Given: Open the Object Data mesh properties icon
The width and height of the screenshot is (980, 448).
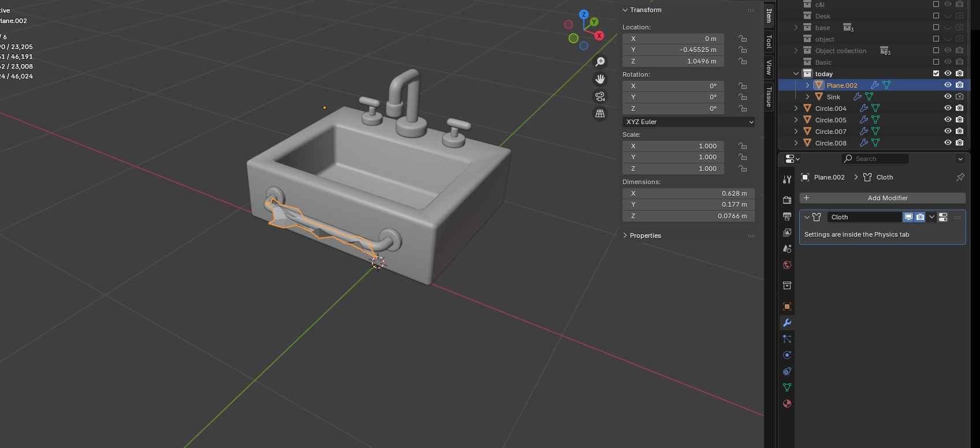Looking at the screenshot, I should (x=787, y=387).
